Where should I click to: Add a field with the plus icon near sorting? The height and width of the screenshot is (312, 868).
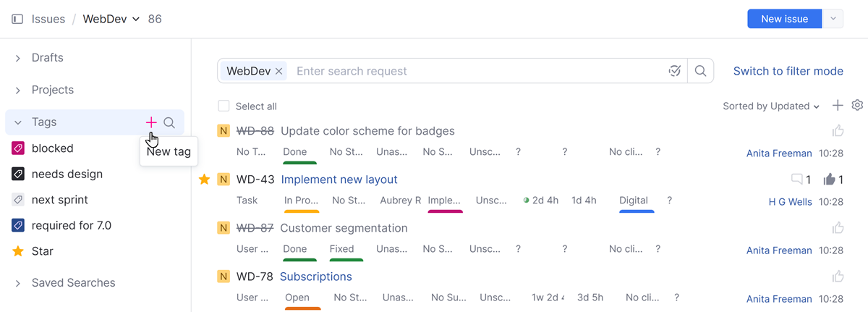838,106
